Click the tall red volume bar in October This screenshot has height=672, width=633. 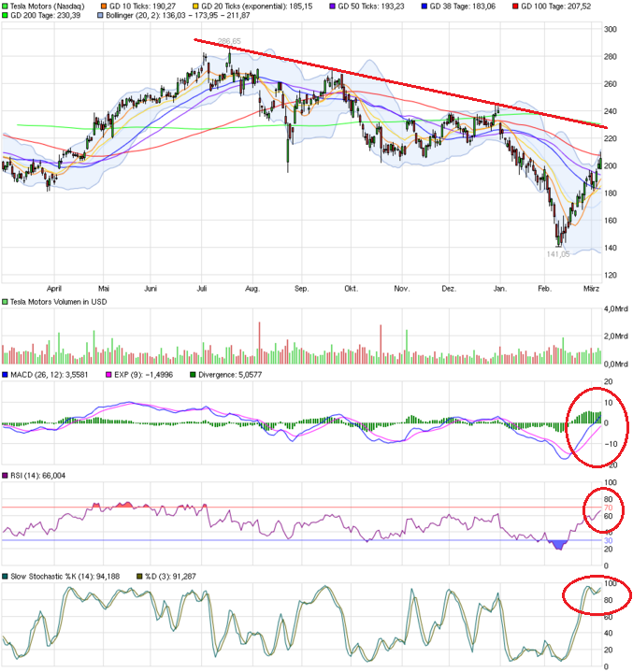click(381, 345)
